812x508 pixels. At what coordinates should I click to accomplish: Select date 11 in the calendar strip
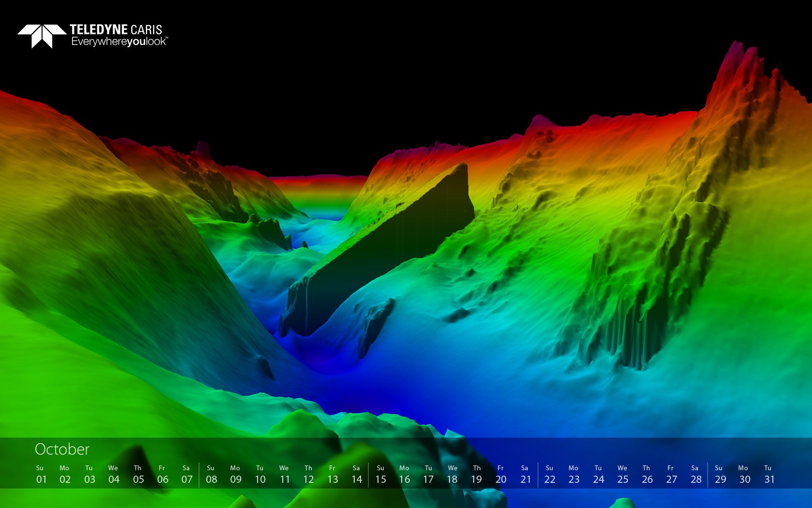pos(285,479)
